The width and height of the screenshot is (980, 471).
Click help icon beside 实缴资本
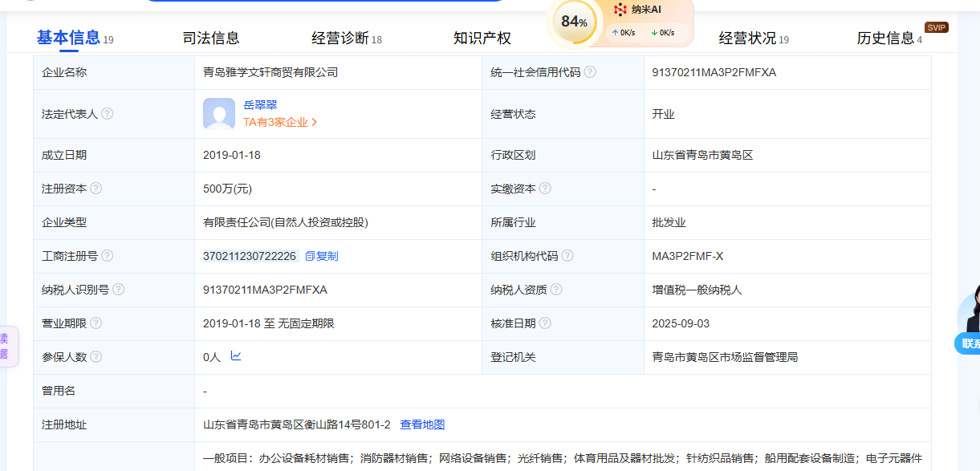[x=545, y=189]
